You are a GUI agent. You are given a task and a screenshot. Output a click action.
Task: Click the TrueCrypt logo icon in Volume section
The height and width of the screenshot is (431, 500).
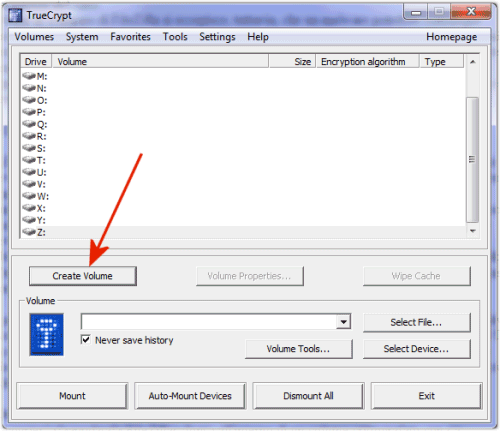point(46,334)
